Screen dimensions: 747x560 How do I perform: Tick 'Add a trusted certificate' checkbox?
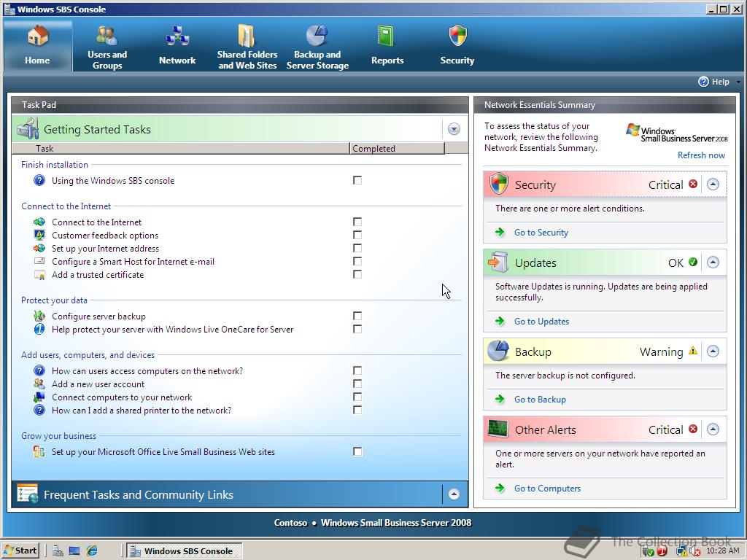[357, 274]
